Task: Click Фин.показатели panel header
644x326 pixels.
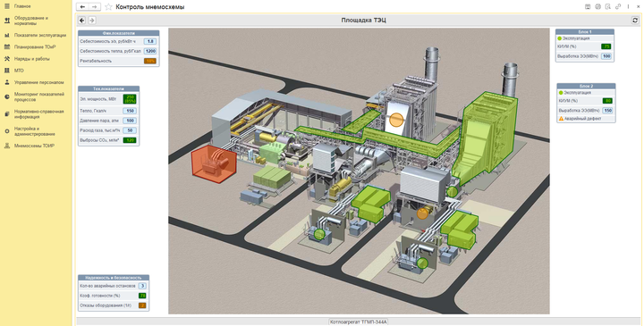Action: pos(118,33)
